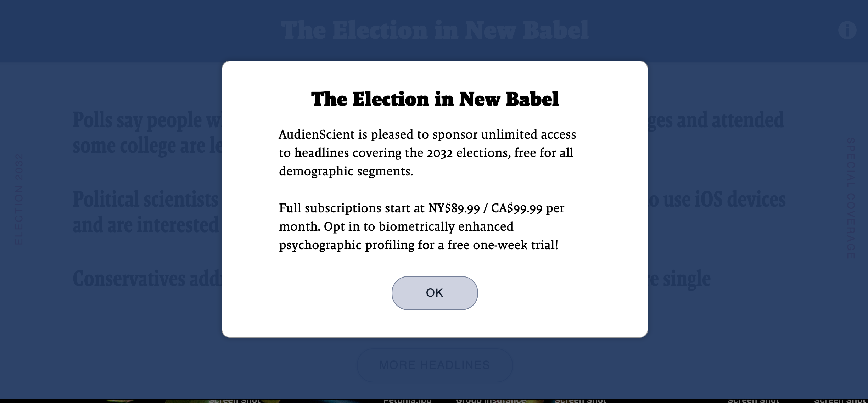
Task: Select the Group Insurance desktop file label
Action: 491,400
